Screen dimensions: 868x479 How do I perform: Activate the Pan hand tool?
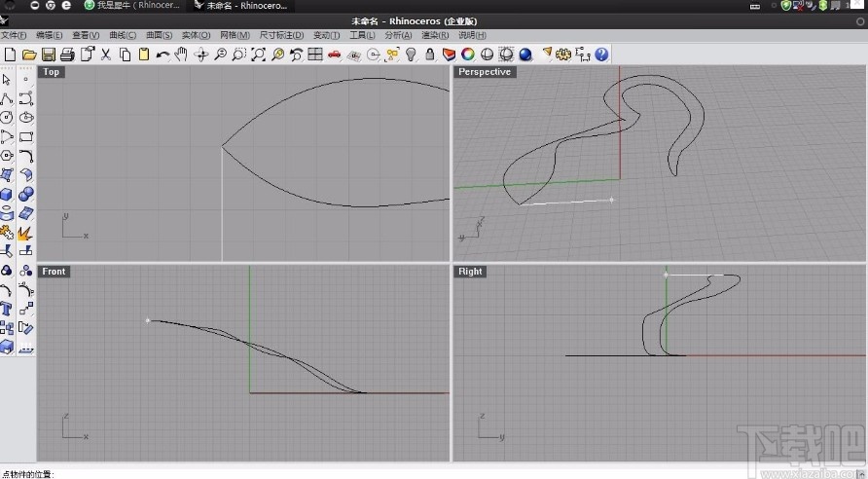pos(181,55)
